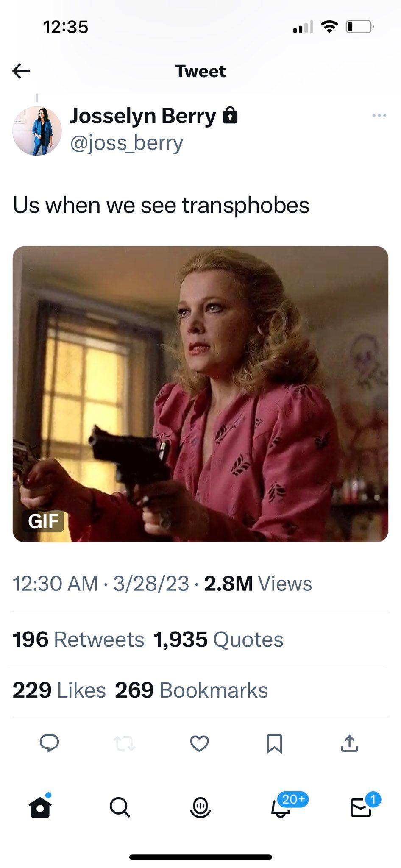The width and height of the screenshot is (401, 868).
Task: Open the three-dot more options menu
Action: click(379, 116)
